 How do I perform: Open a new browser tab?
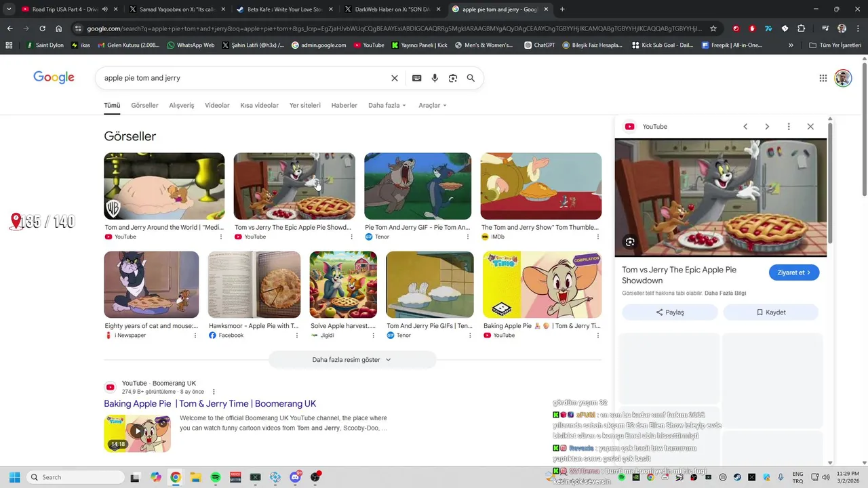click(x=562, y=9)
